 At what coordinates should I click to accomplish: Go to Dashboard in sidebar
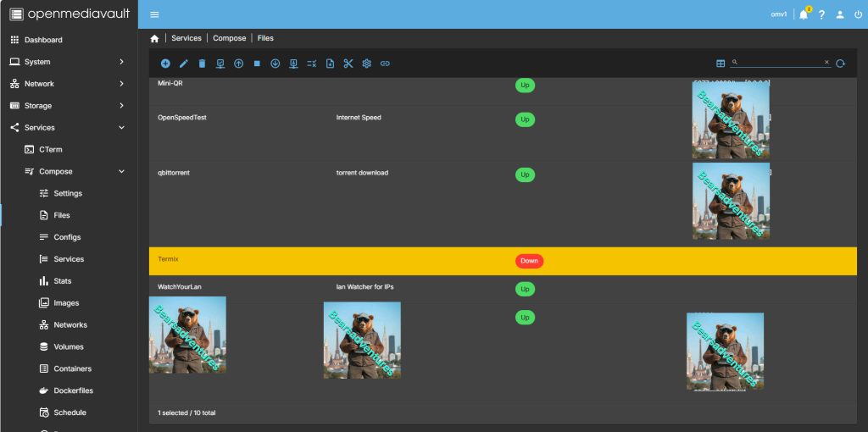point(43,40)
